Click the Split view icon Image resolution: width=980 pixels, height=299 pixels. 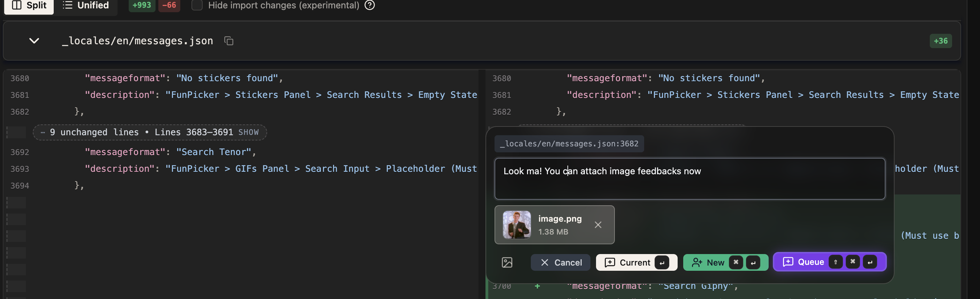coord(16,5)
